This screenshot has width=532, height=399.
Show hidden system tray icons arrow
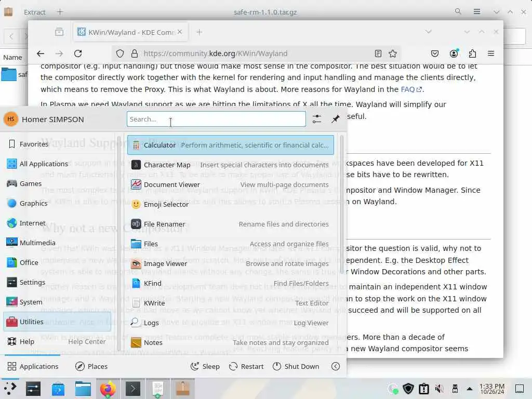click(470, 389)
